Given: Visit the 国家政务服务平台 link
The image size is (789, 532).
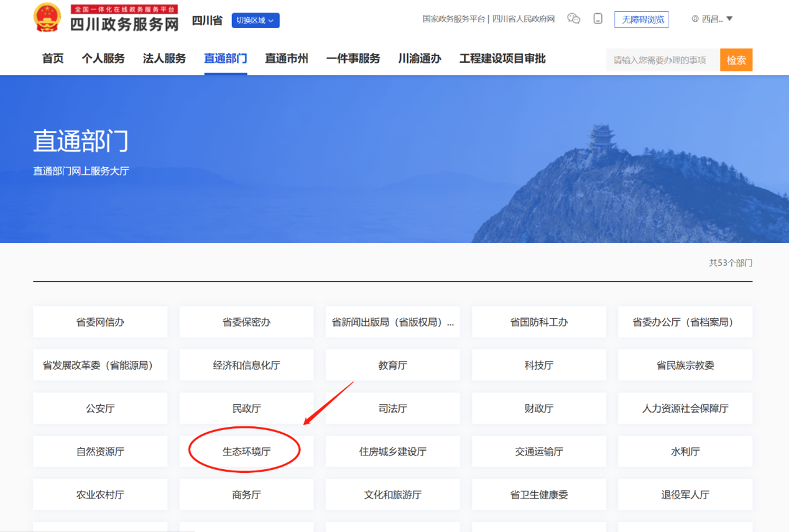Looking at the screenshot, I should pos(454,19).
